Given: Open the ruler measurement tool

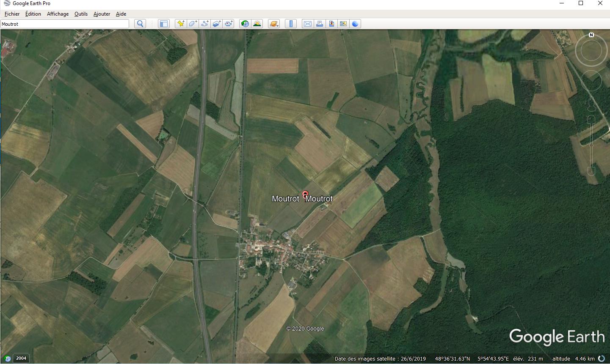Looking at the screenshot, I should coord(291,24).
